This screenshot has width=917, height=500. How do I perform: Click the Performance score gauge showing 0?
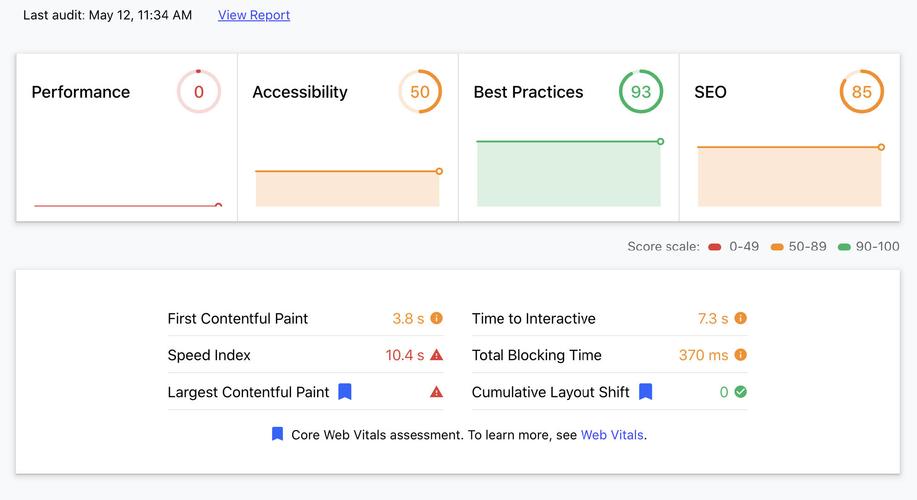199,92
